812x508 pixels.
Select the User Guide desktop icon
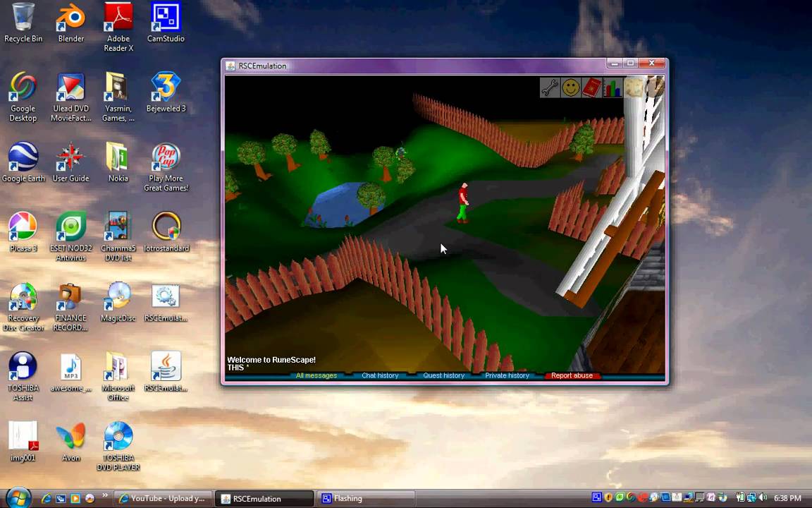coord(71,163)
